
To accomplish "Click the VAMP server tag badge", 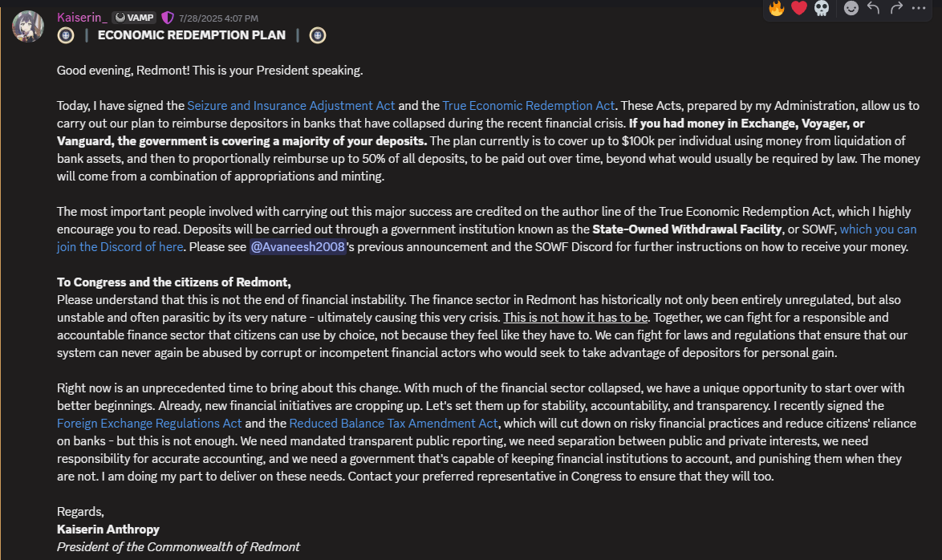I will 133,18.
